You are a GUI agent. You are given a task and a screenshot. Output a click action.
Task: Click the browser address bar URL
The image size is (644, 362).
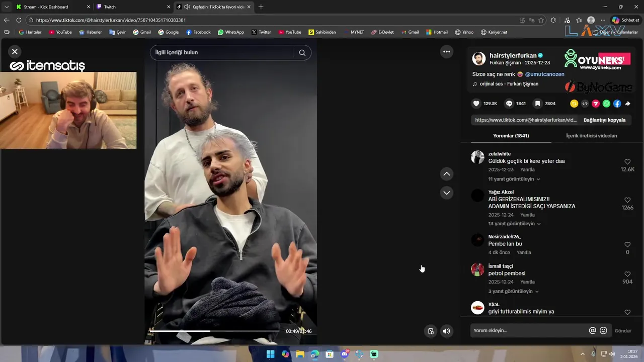pos(111,20)
